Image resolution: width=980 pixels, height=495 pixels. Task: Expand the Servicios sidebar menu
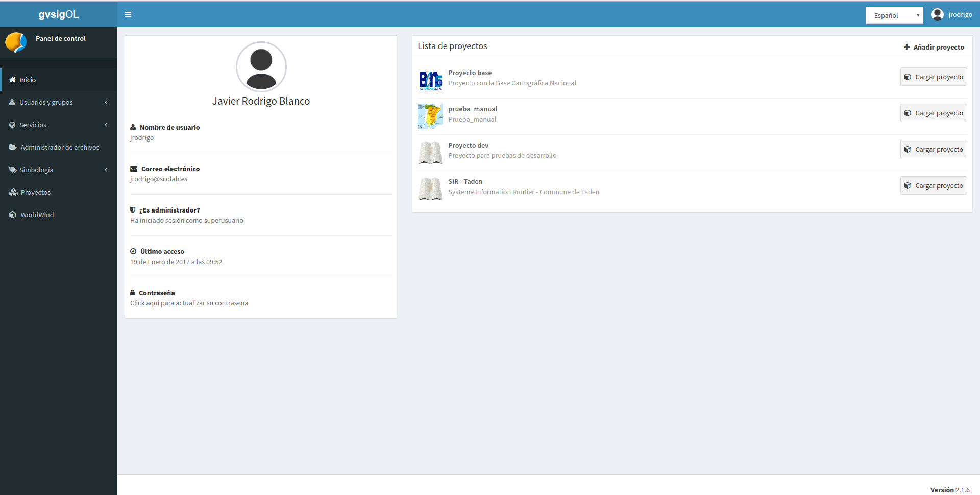[33, 125]
